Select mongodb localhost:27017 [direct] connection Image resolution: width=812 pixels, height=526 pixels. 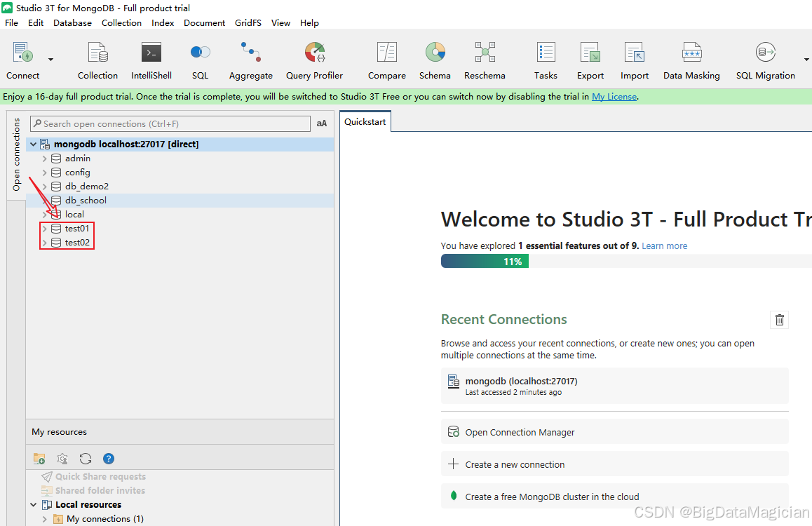tap(126, 144)
